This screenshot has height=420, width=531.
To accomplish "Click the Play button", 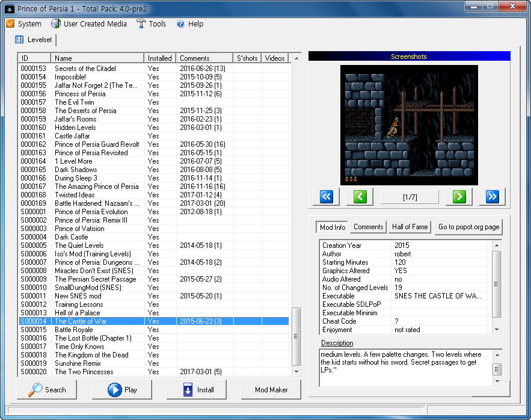I will point(122,389).
